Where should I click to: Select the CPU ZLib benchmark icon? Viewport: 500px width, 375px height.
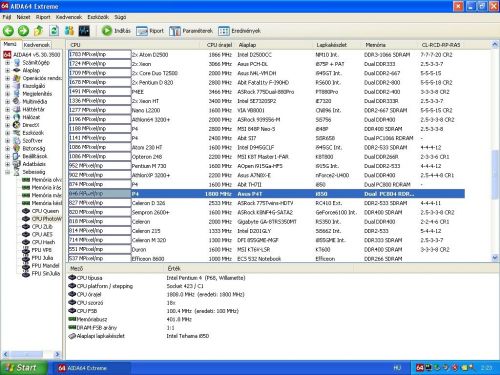click(x=26, y=227)
